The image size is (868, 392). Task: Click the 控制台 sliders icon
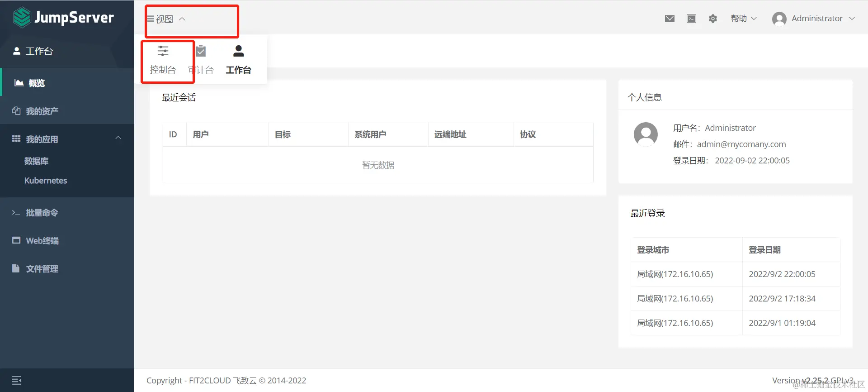[x=163, y=51]
